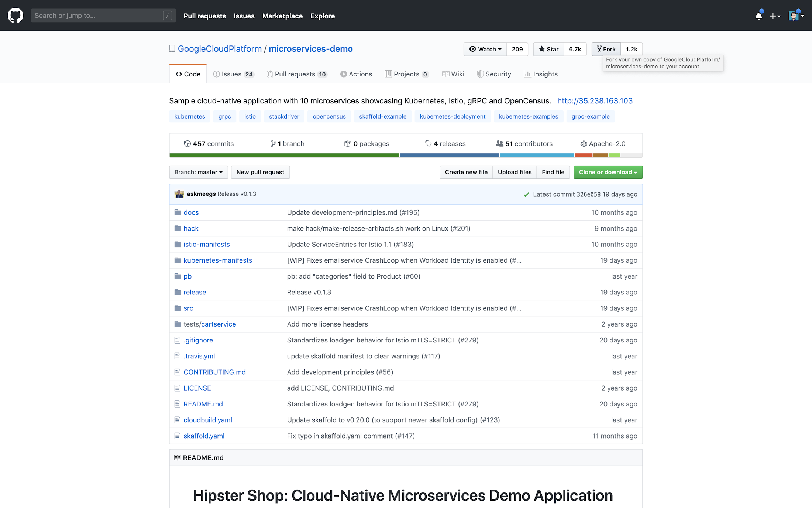The image size is (812, 508).
Task: Select the Code tab
Action: pos(188,74)
